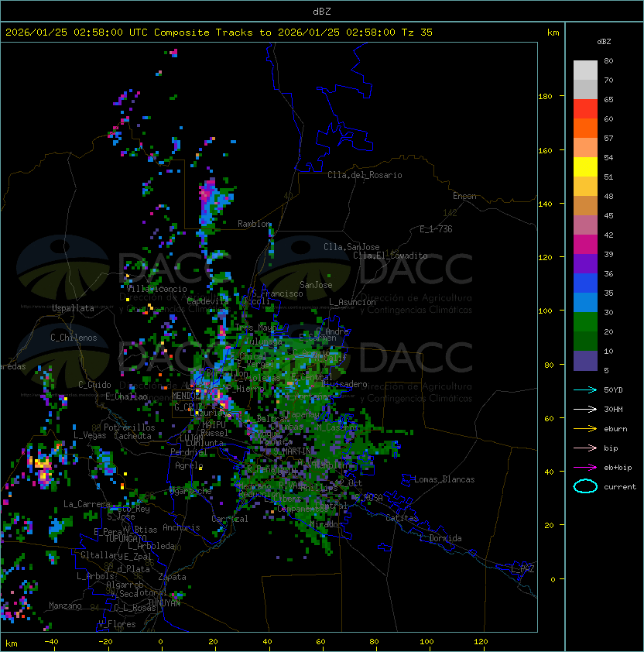Viewport: 644px width, 652px height.
Task: Click the 30HM legend label
Action: click(x=613, y=409)
